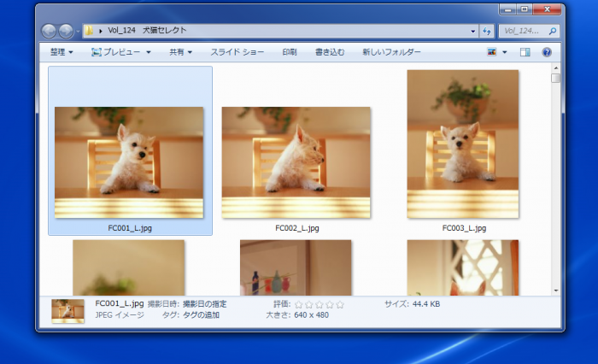Viewport: 598px width, 364px height.
Task: Select the FC002_L.jpg thumbnail
Action: tap(296, 162)
